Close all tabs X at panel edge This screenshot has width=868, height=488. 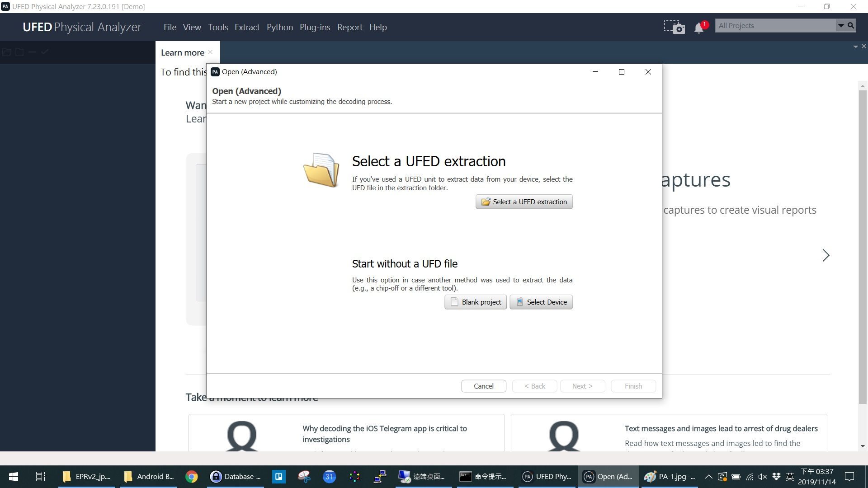pos(864,46)
